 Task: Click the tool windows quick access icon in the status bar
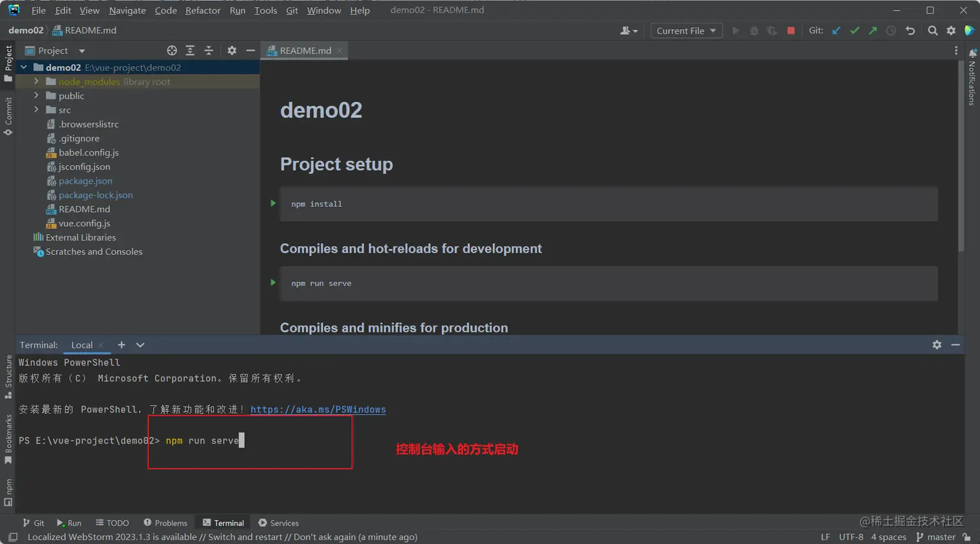tap(12, 537)
